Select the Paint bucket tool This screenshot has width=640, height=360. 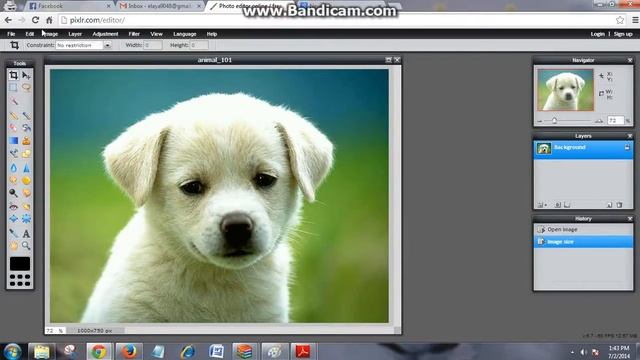[26, 128]
